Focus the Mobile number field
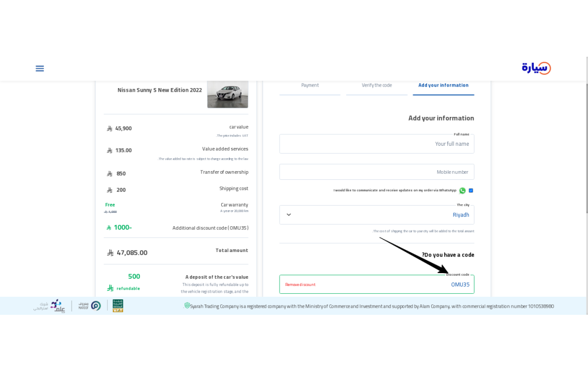The height and width of the screenshot is (371, 588). [377, 172]
